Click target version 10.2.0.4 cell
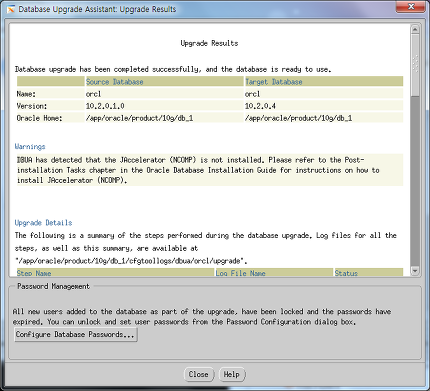Image resolution: width=430 pixels, height=391 pixels. pos(324,106)
